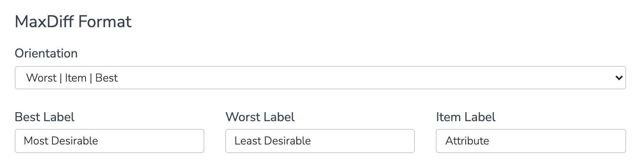The width and height of the screenshot is (644, 167).
Task: Click the word "Worst" in Orientation dropdown
Action: click(x=41, y=78)
